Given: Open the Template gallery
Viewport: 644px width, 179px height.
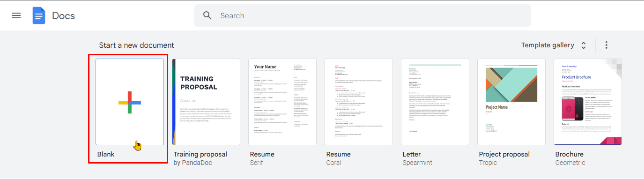Looking at the screenshot, I should 548,45.
